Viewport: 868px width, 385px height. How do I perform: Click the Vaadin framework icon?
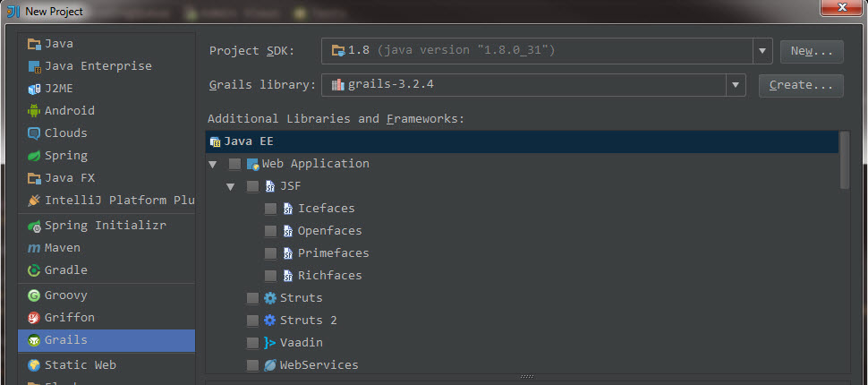click(270, 343)
